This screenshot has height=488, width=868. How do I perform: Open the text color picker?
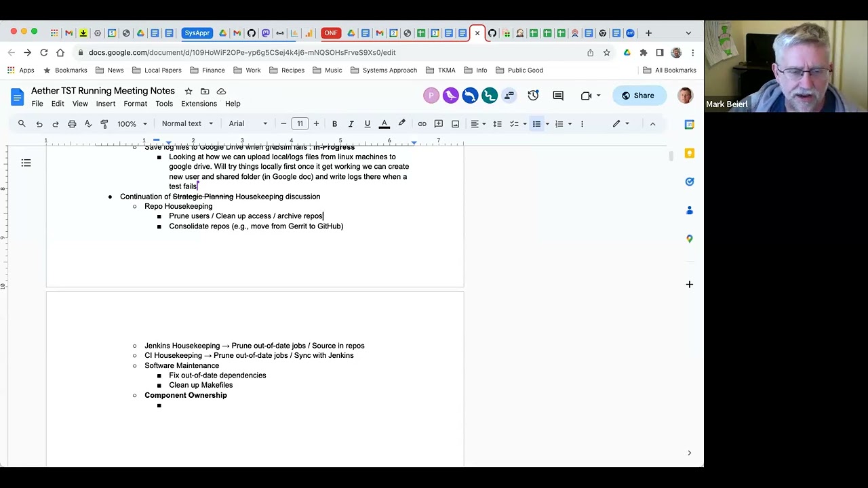384,123
